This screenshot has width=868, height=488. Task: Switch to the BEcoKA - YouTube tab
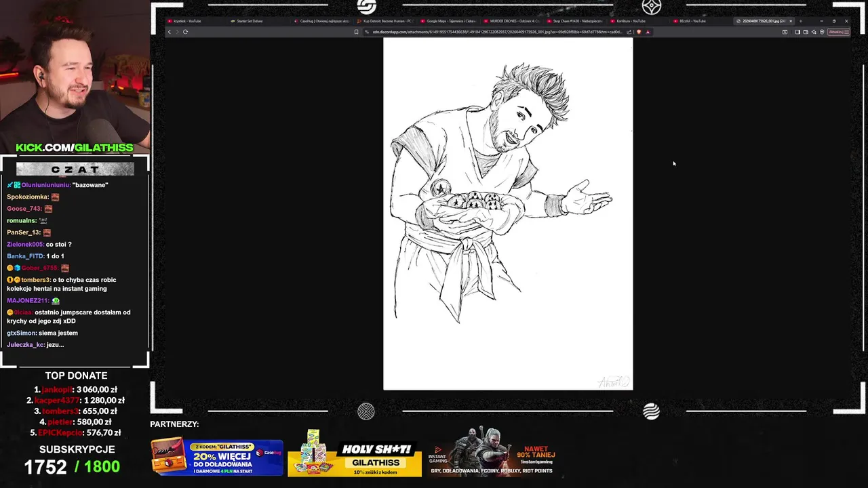701,21
